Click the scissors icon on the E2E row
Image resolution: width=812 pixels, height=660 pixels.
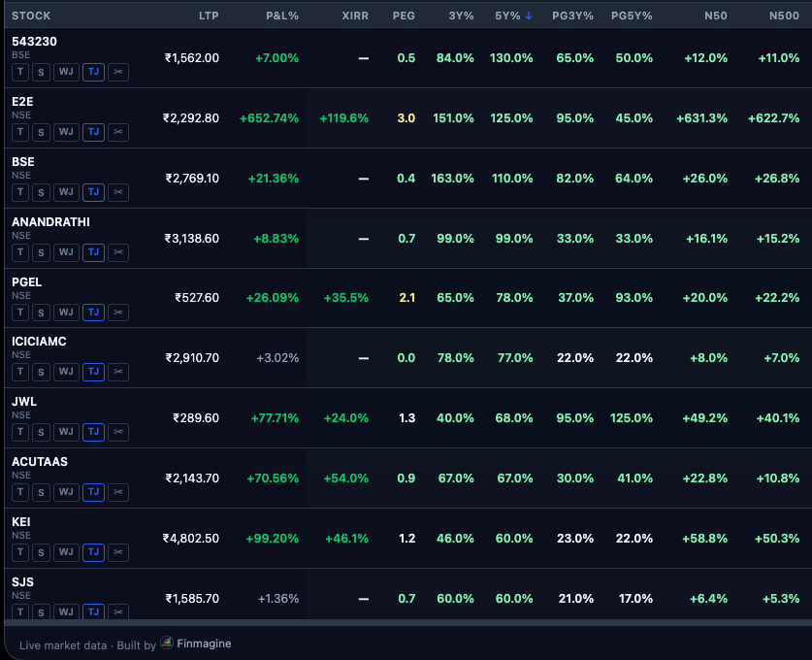[x=117, y=133]
